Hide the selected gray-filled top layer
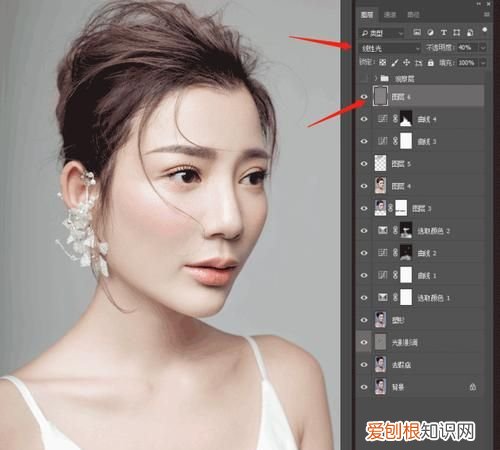 pyautogui.click(x=364, y=97)
